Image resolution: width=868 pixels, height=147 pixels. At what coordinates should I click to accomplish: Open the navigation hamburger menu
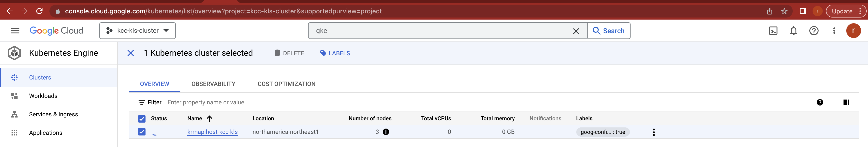tap(15, 30)
